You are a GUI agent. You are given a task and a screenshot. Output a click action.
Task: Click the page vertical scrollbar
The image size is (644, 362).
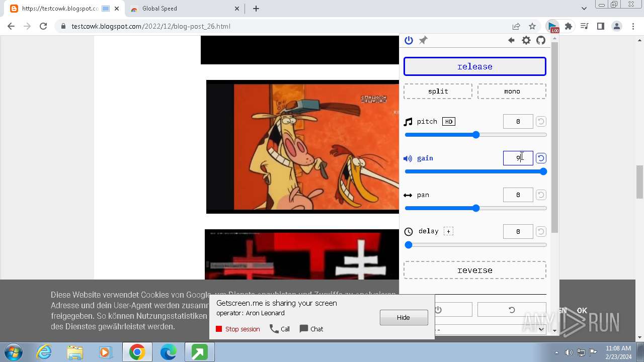pos(640,182)
